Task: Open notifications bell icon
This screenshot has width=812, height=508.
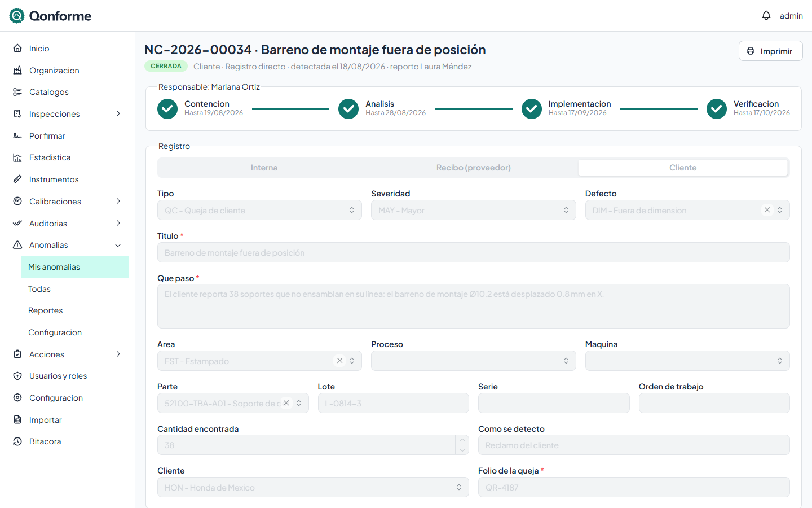Action: coord(766,15)
